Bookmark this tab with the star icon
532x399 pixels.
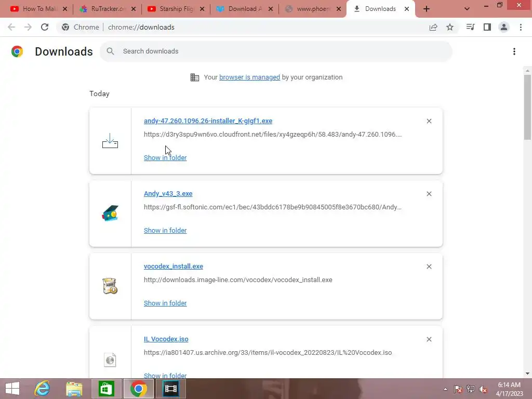point(450,27)
